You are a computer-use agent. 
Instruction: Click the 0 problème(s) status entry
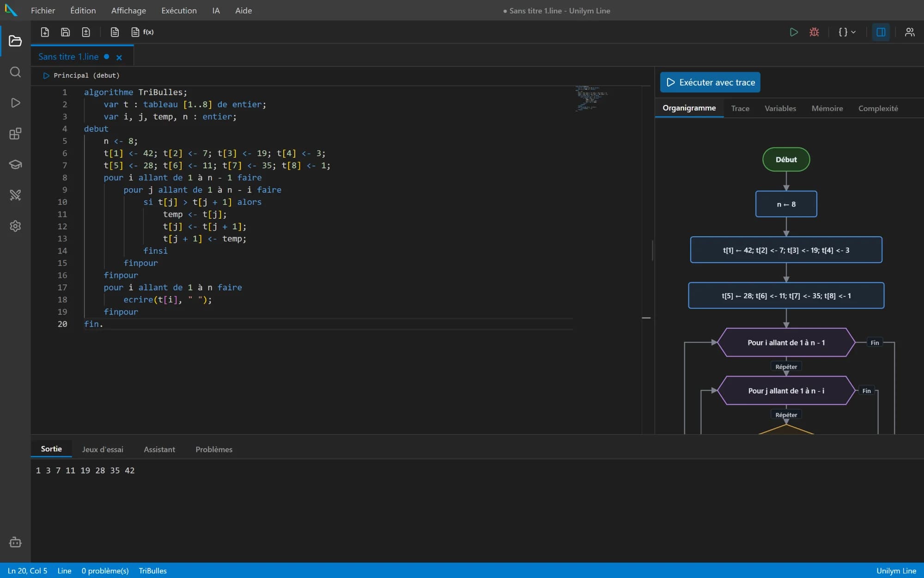pos(105,571)
